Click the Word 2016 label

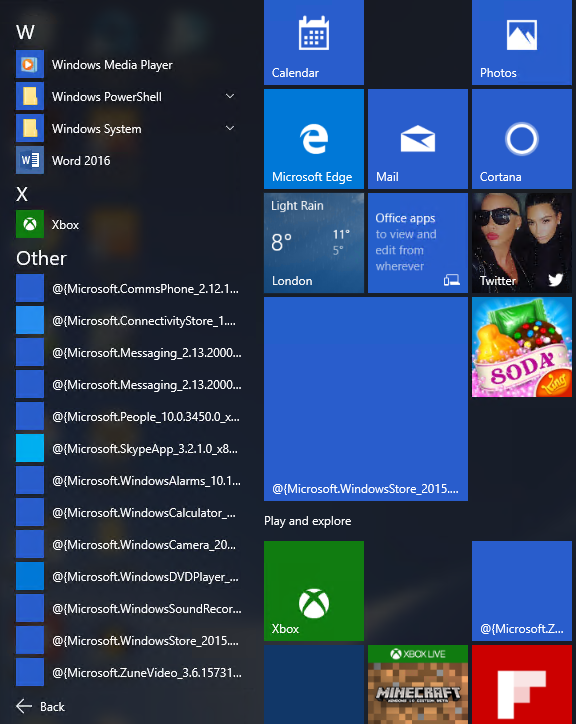click(x=81, y=161)
